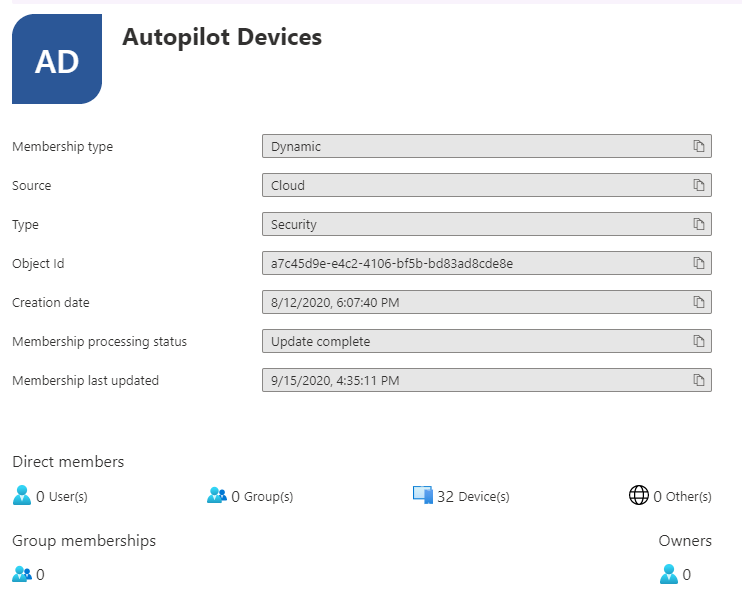742x600 pixels.
Task: Select the Object Id a7c45d9e field
Action: tap(486, 263)
